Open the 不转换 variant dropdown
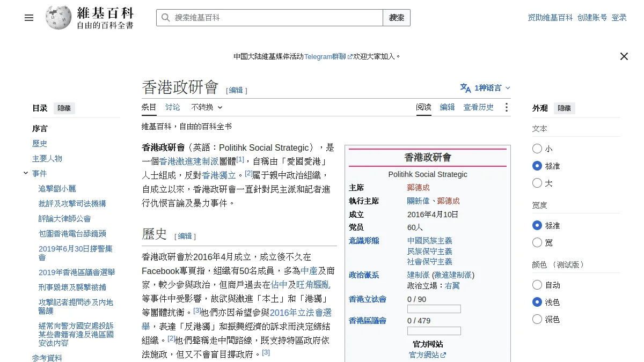 point(207,107)
